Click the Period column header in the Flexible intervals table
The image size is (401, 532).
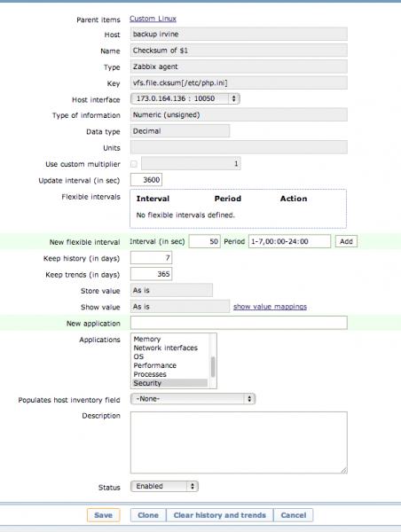click(x=228, y=199)
